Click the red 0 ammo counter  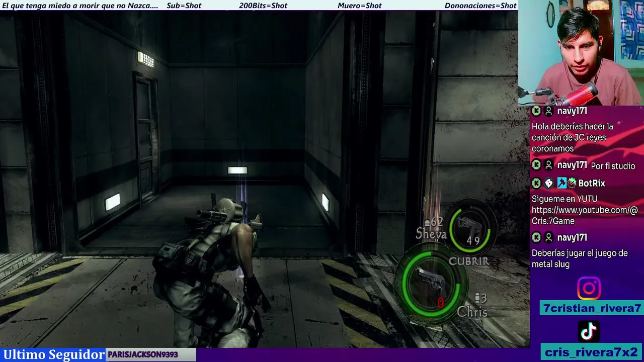tap(441, 303)
